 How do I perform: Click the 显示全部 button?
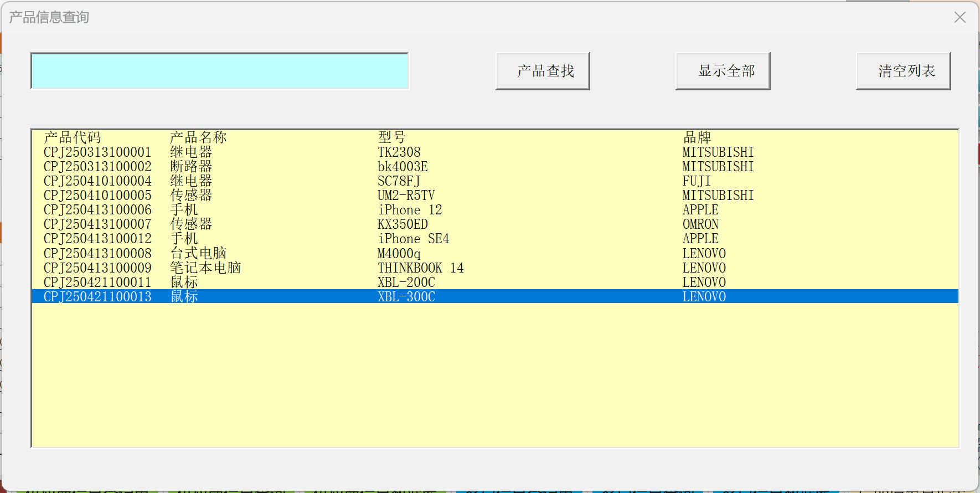click(x=723, y=71)
